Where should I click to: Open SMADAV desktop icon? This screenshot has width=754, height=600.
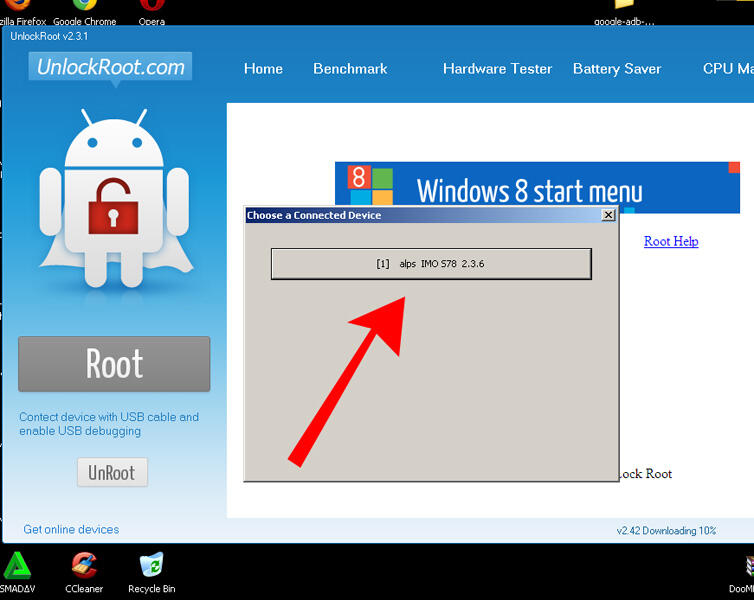tap(17, 572)
